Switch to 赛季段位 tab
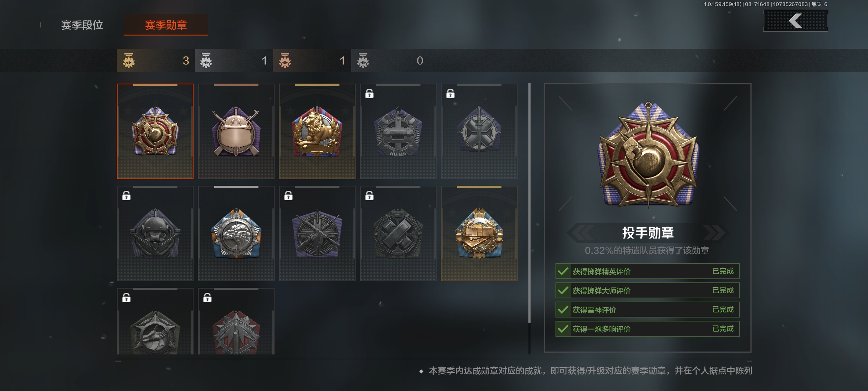Screen dimensions: 868x391 coord(82,25)
